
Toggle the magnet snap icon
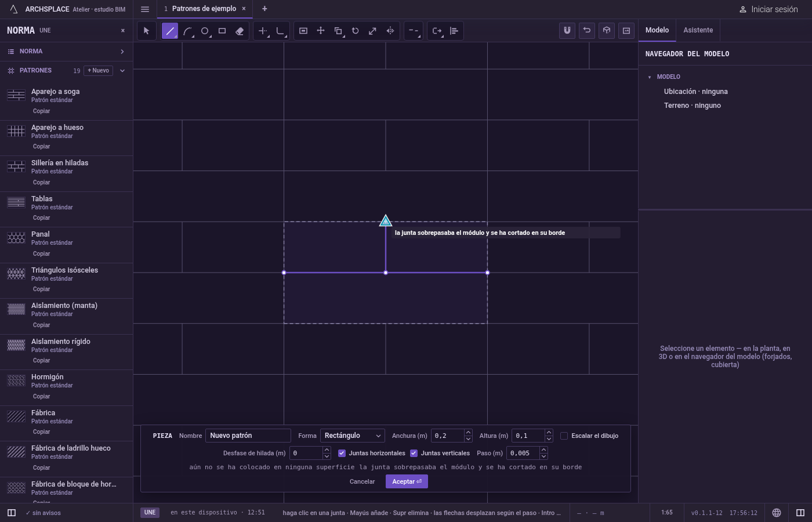[x=567, y=31]
